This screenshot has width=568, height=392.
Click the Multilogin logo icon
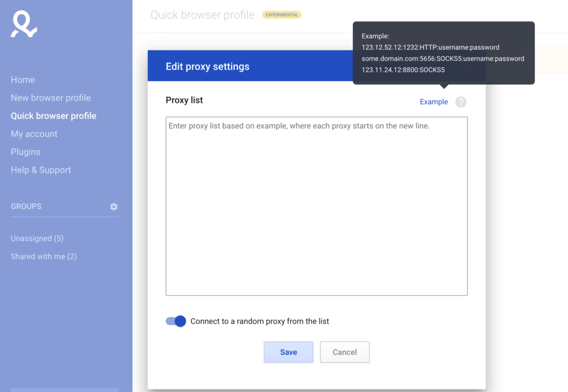tap(24, 24)
